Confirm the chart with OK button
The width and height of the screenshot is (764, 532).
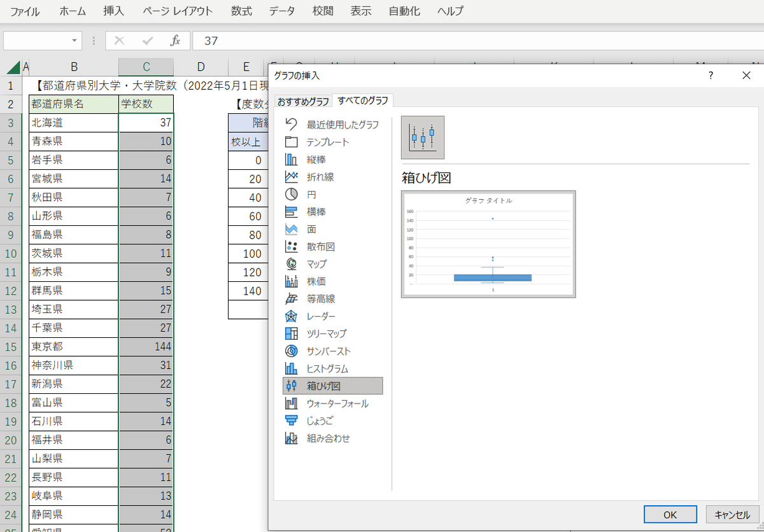[x=670, y=514]
